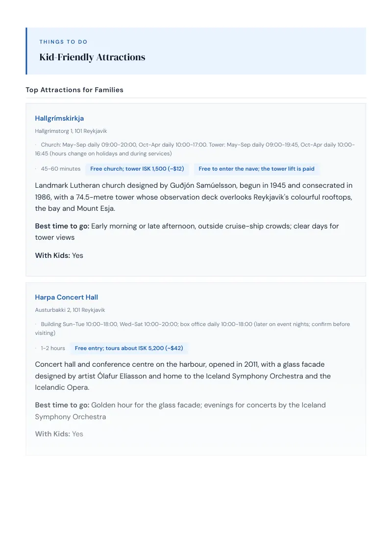Click the Austurbakki 2, 101 Reykjavik address
392x555 pixels.
pyautogui.click(x=70, y=310)
